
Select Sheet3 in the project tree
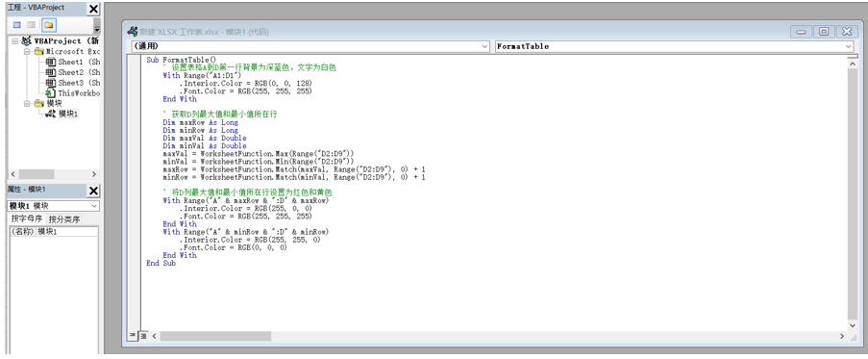tap(79, 83)
